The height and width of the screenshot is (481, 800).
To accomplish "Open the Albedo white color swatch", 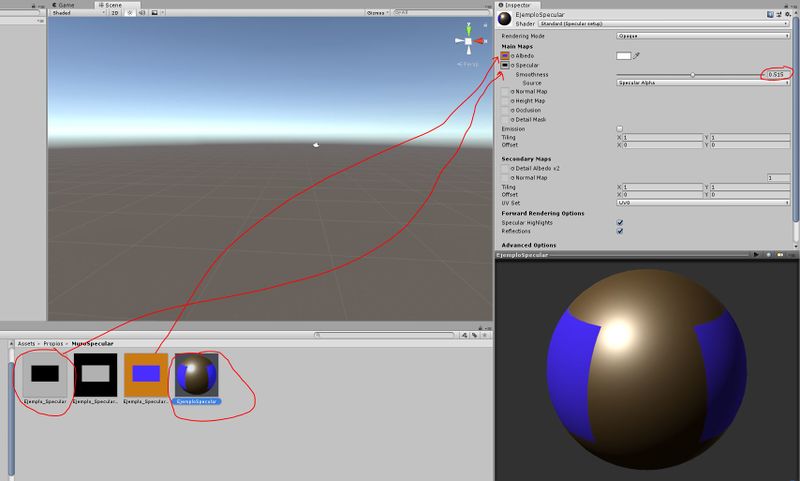I will (x=623, y=56).
